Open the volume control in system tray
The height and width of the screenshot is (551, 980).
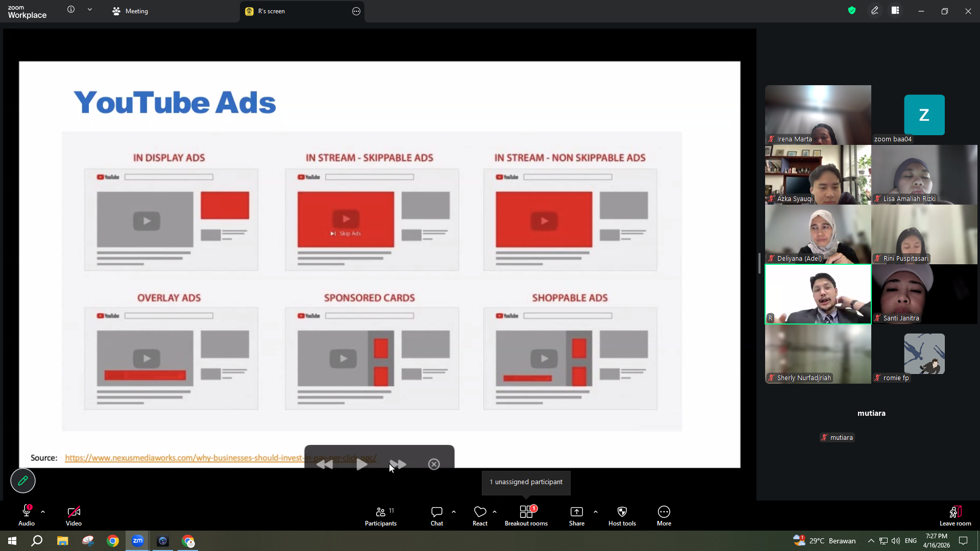(x=896, y=541)
